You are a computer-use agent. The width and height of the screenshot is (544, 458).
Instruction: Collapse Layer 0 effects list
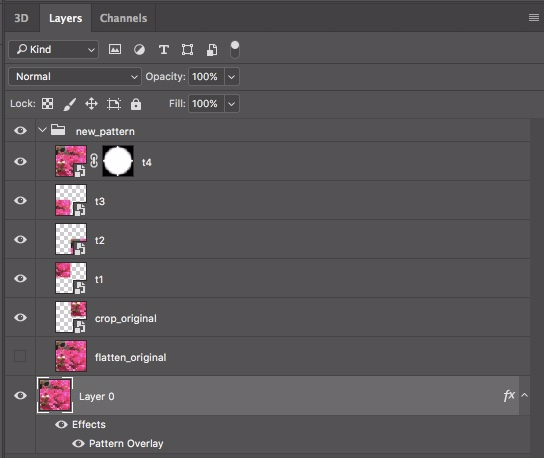pos(525,395)
